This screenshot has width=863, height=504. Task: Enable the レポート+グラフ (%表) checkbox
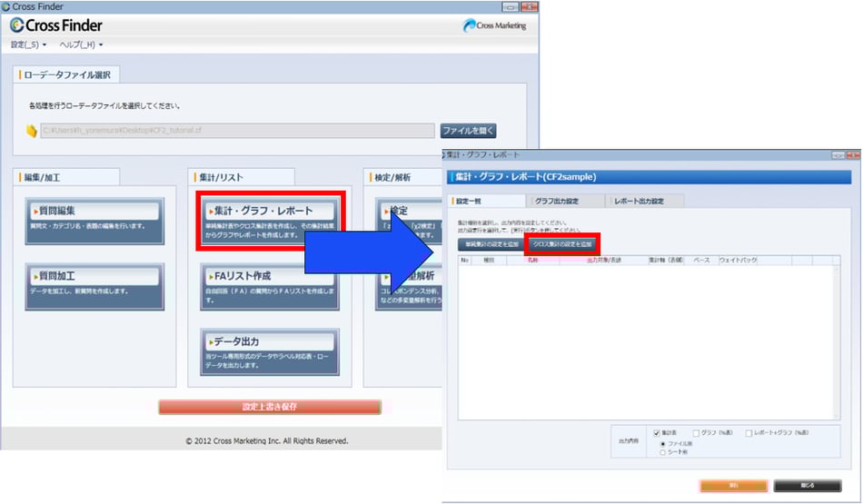click(749, 433)
